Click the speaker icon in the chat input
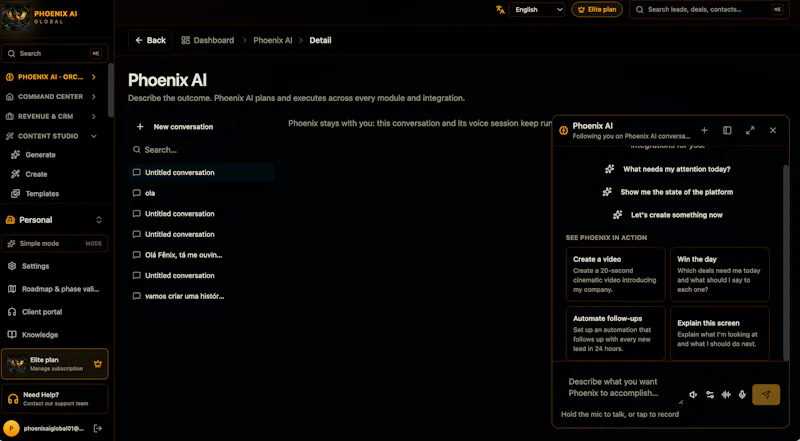Viewport: 800px width, 441px height. pyautogui.click(x=693, y=395)
